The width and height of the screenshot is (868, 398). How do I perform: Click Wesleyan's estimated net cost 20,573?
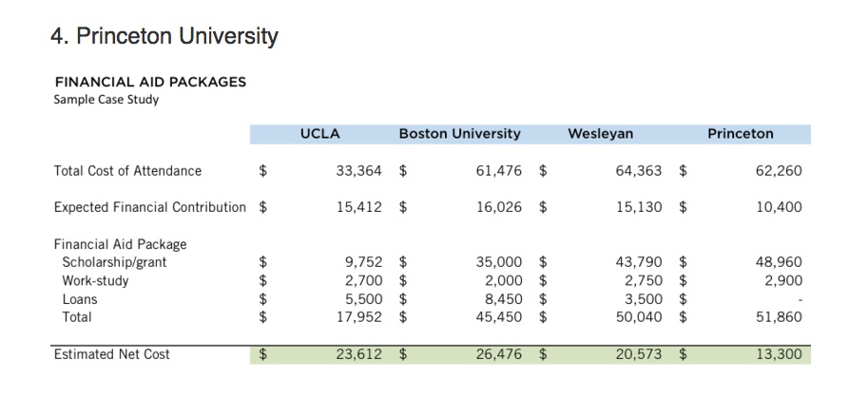640,354
